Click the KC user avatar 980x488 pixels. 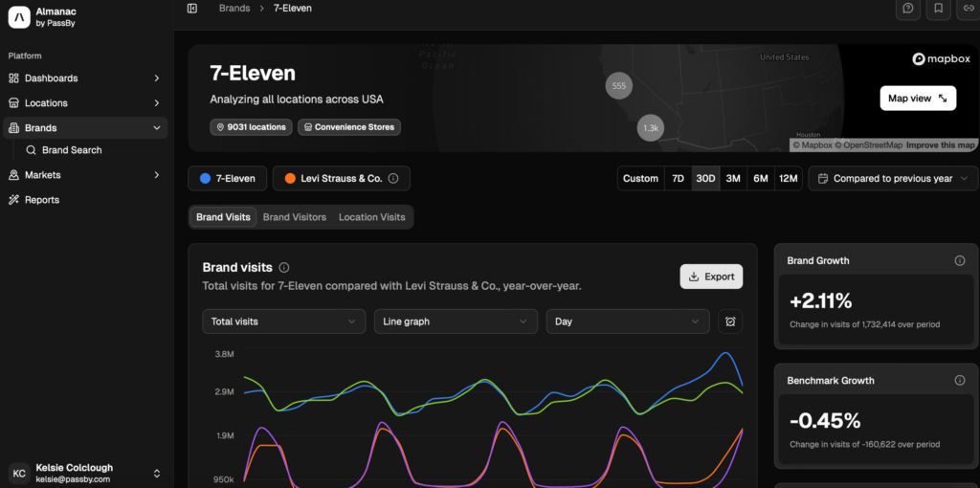(x=19, y=473)
